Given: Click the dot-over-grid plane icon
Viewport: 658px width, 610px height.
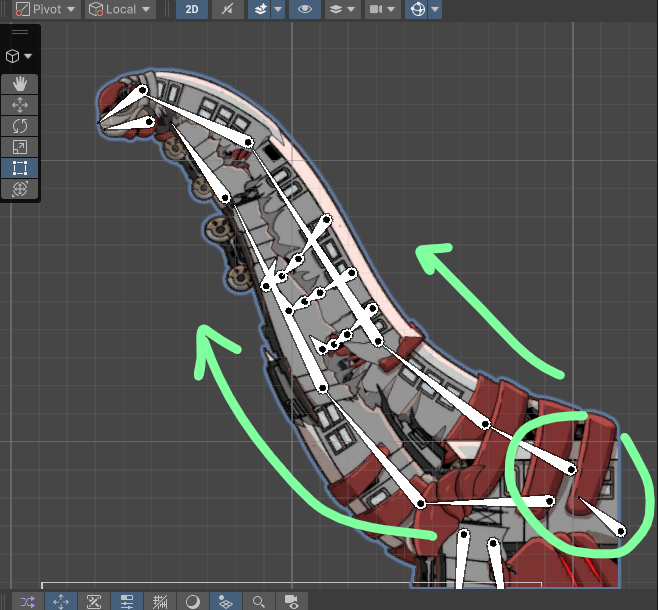Looking at the screenshot, I should (x=226, y=602).
